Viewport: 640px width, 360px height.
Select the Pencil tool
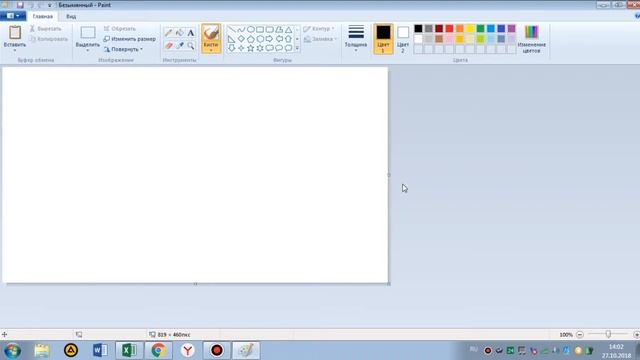(169, 33)
